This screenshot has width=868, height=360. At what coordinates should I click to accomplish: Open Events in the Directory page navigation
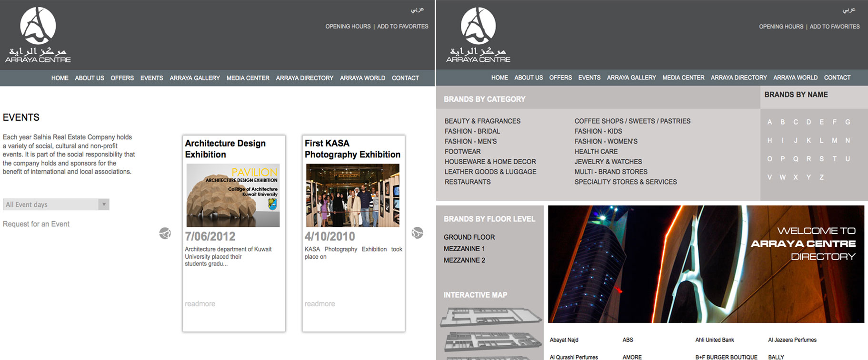click(x=589, y=78)
